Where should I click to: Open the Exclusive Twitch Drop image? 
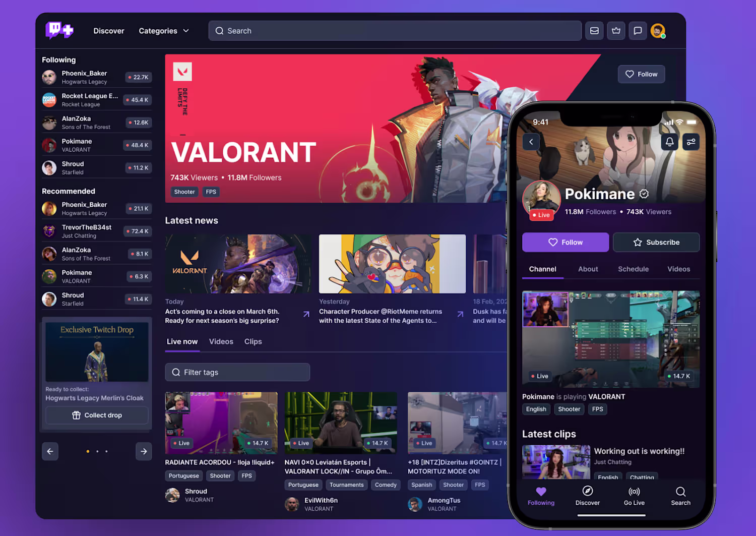97,351
